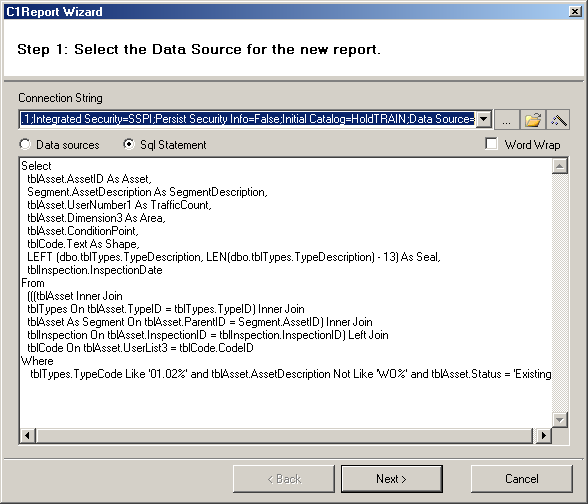
Task: Click the ellipsis browse connection button
Action: (x=507, y=120)
